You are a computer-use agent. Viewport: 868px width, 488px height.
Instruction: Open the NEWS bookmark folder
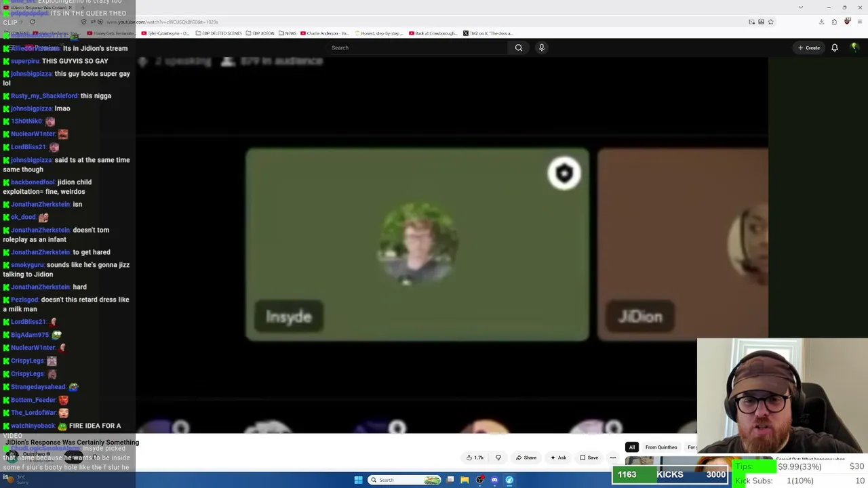coord(288,33)
